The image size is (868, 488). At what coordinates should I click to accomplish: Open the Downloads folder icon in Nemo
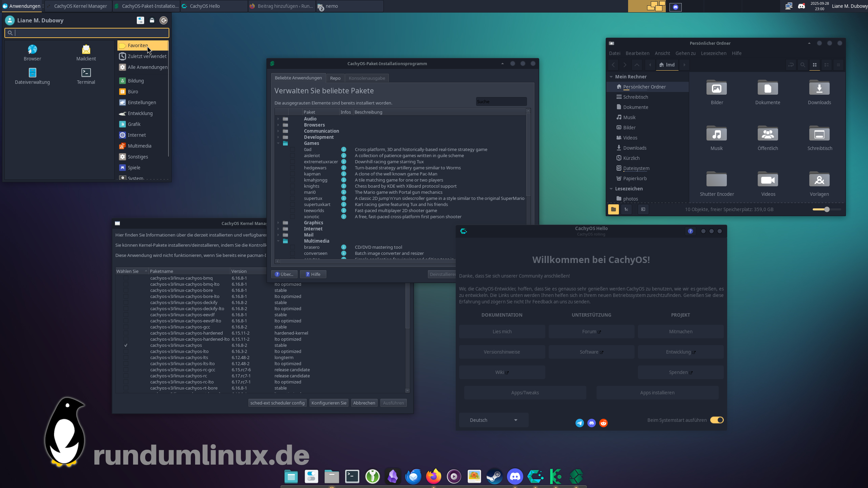[x=819, y=89]
